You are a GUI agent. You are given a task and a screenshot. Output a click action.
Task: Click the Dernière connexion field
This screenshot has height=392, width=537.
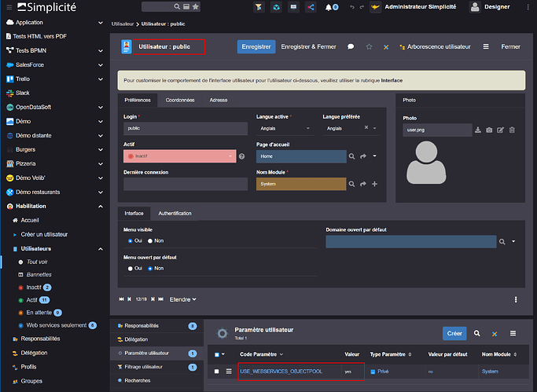click(x=186, y=184)
